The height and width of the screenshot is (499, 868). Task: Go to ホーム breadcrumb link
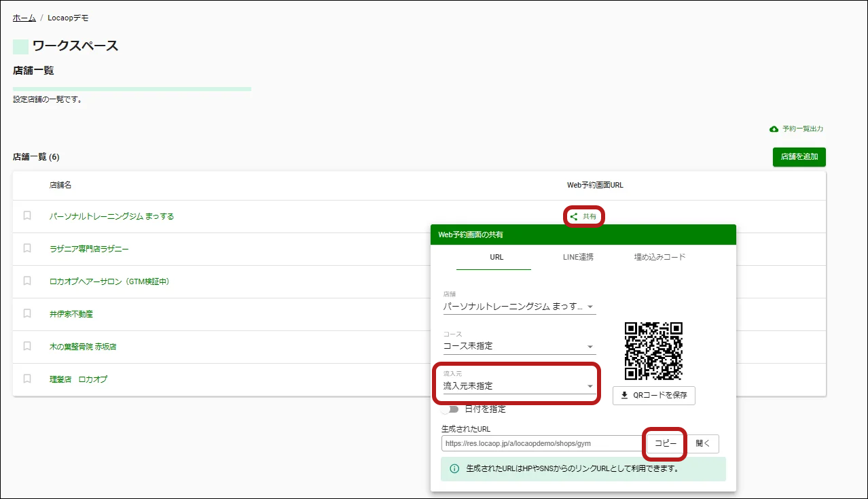coord(24,18)
